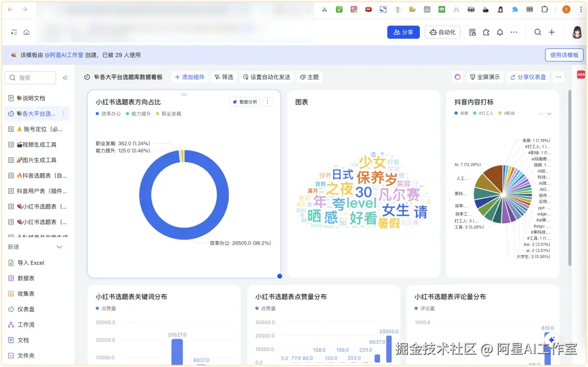The height and width of the screenshot is (367, 588).
Task: Click the history clock icon beside dashboard title
Action: [87, 77]
